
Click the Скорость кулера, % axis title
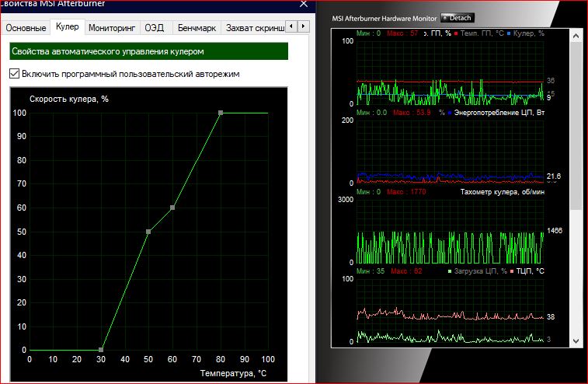tap(69, 99)
